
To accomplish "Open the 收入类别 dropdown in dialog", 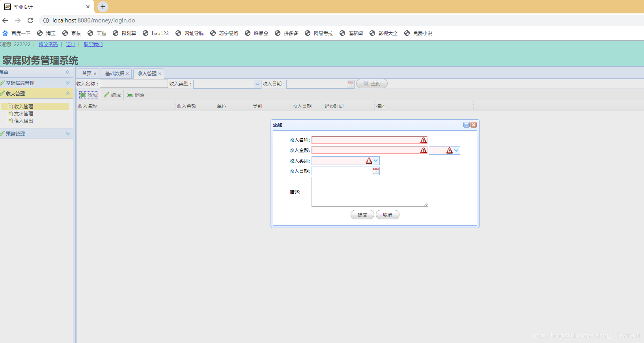I will tap(376, 161).
